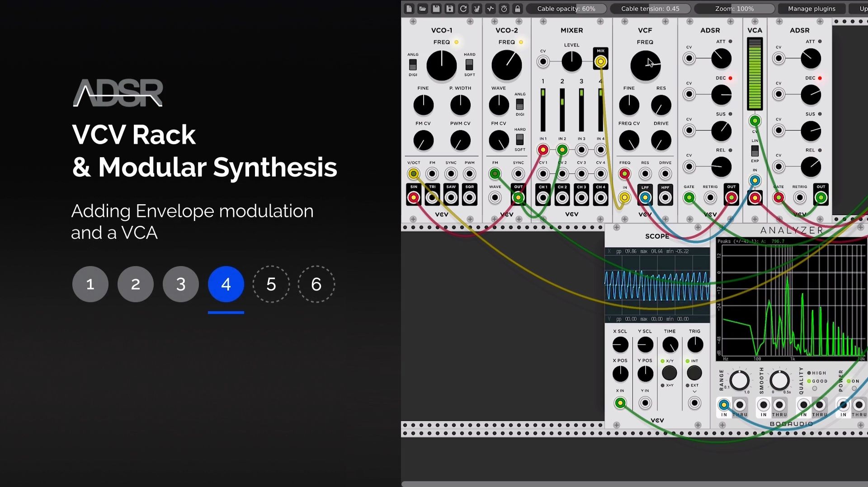Screen dimensions: 868x487
Task: Save the current patch
Action: coord(435,8)
